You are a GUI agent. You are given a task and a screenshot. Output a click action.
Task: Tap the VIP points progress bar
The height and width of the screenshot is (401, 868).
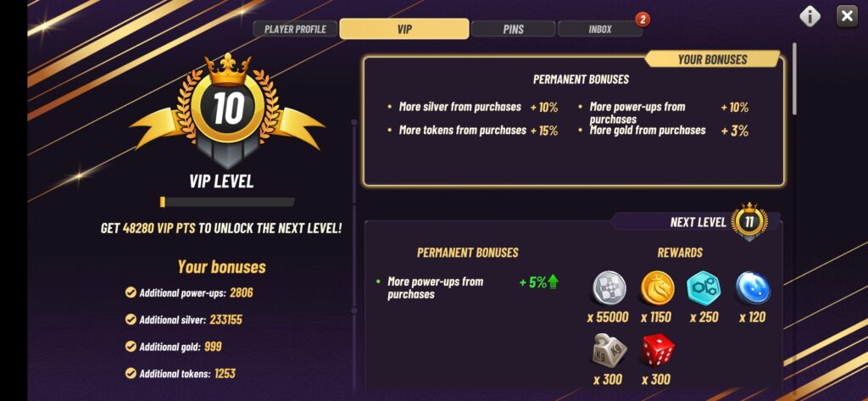coord(227,202)
